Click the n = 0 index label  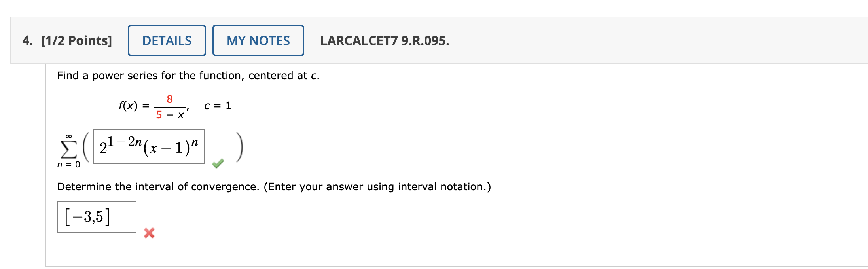[x=68, y=164]
